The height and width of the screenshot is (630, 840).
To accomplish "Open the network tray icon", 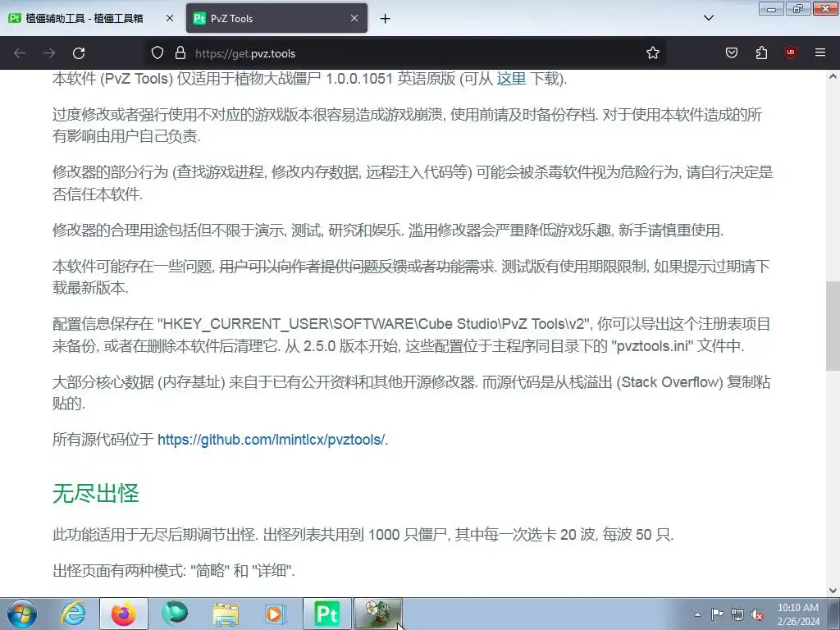I will point(737,614).
